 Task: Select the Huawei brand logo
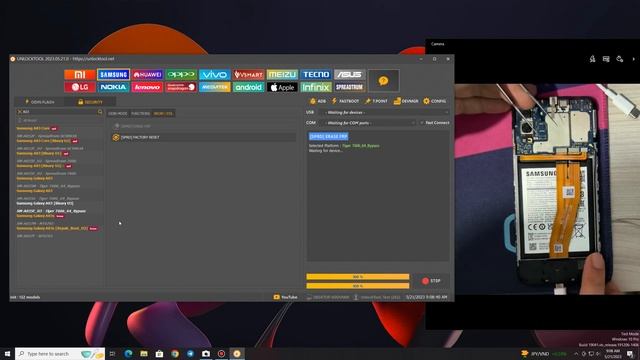coord(147,74)
